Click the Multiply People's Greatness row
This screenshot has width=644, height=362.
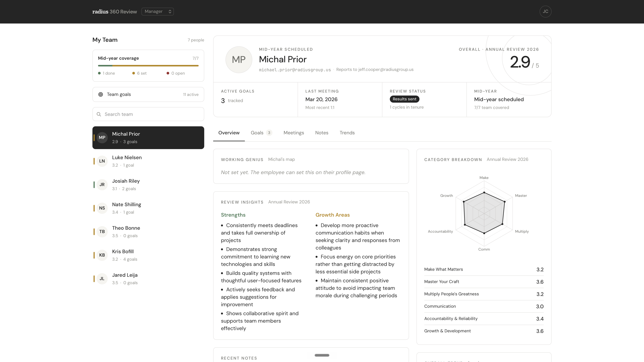coord(484,294)
